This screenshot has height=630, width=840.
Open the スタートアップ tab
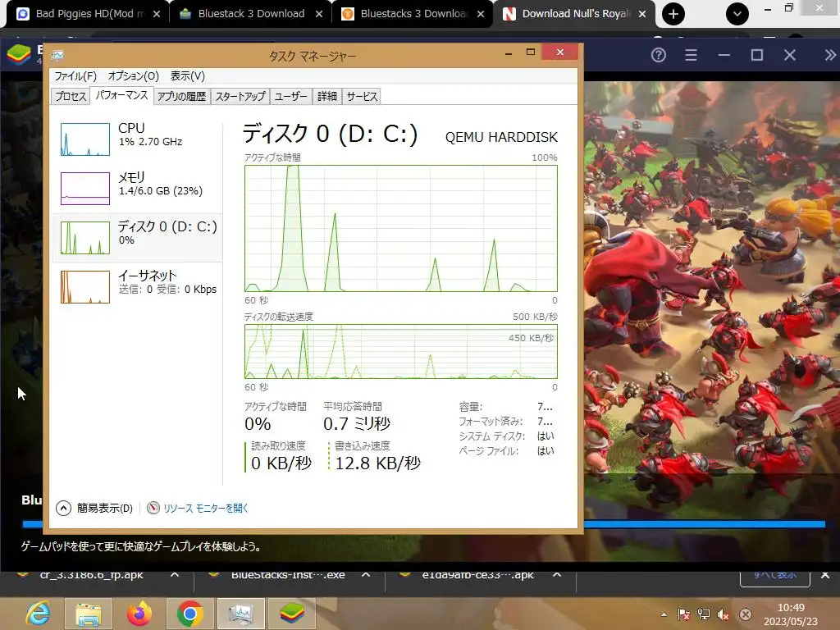(x=240, y=97)
